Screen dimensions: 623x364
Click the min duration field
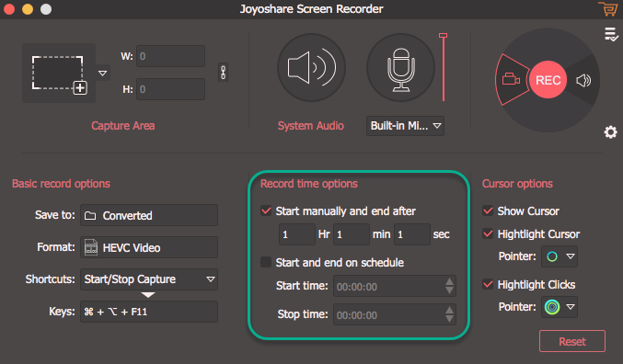(352, 234)
